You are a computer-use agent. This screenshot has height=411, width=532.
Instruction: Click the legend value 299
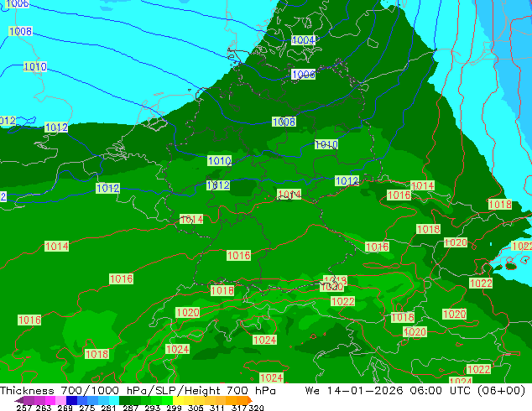174,408
